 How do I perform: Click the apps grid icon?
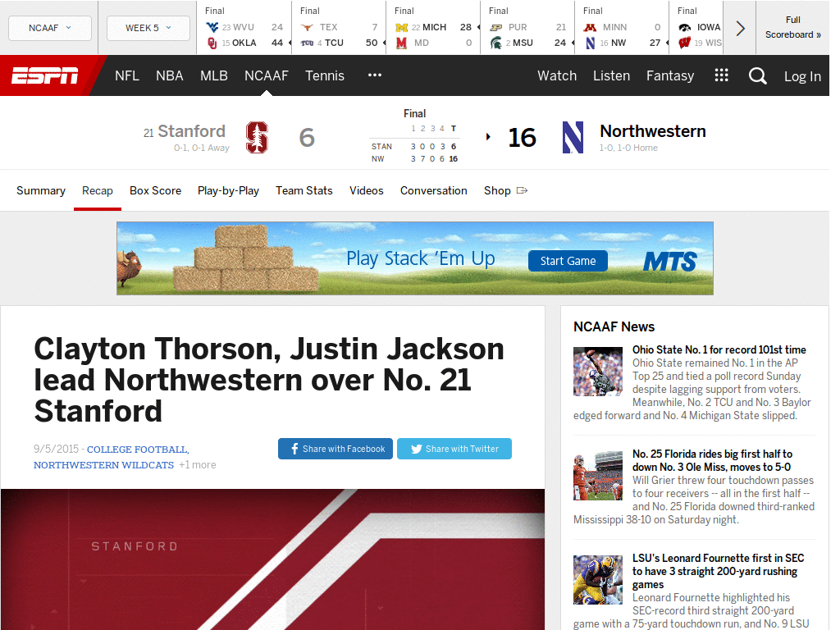(721, 75)
